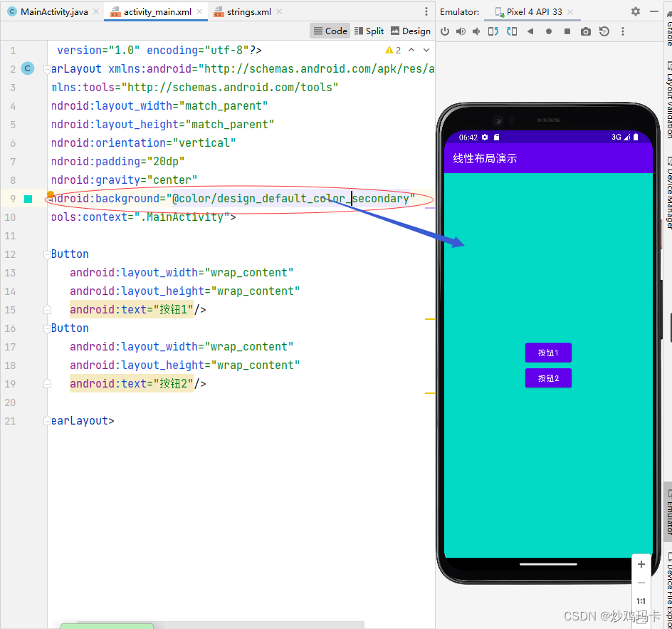672x629 pixels.
Task: Click the warning stripe mark beside line 15
Action: (430, 319)
